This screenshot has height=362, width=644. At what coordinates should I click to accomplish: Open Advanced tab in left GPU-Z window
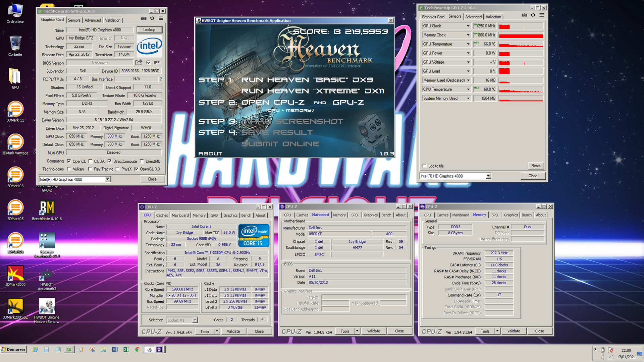tap(93, 20)
